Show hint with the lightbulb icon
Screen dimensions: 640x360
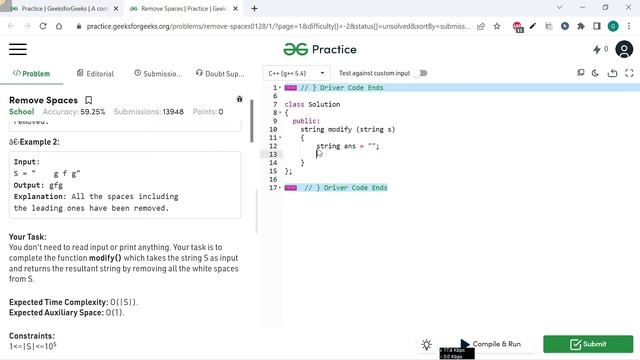[427, 344]
